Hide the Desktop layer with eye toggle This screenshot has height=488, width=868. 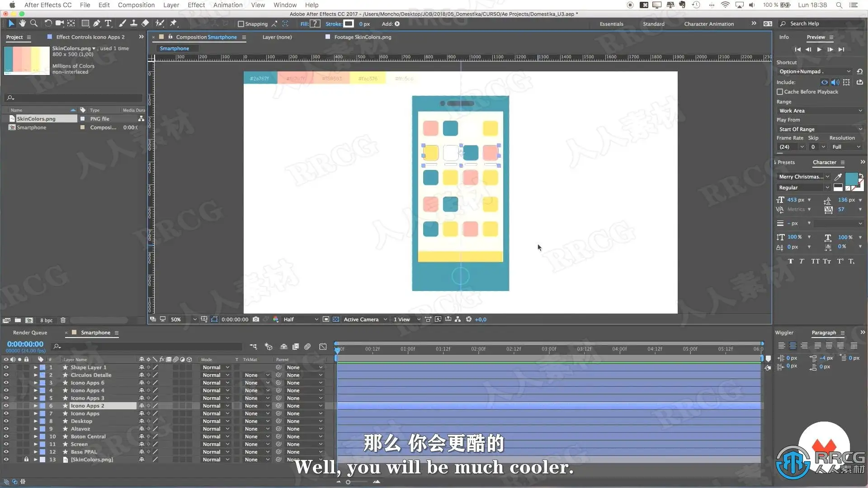[6, 421]
